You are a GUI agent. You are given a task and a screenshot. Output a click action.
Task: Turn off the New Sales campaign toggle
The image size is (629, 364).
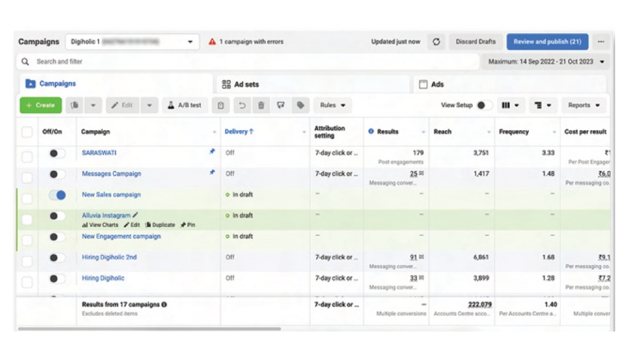(x=57, y=195)
